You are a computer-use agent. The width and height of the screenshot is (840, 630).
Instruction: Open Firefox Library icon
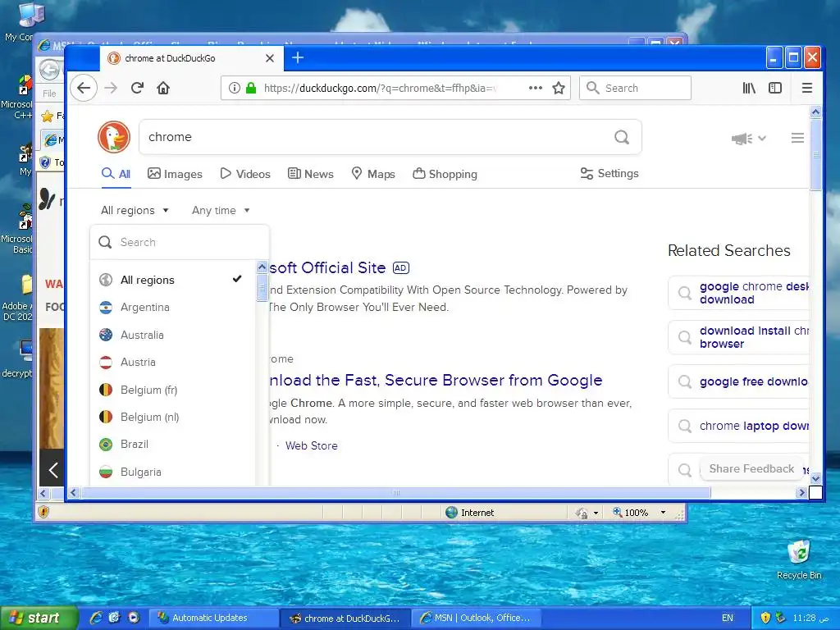point(749,88)
